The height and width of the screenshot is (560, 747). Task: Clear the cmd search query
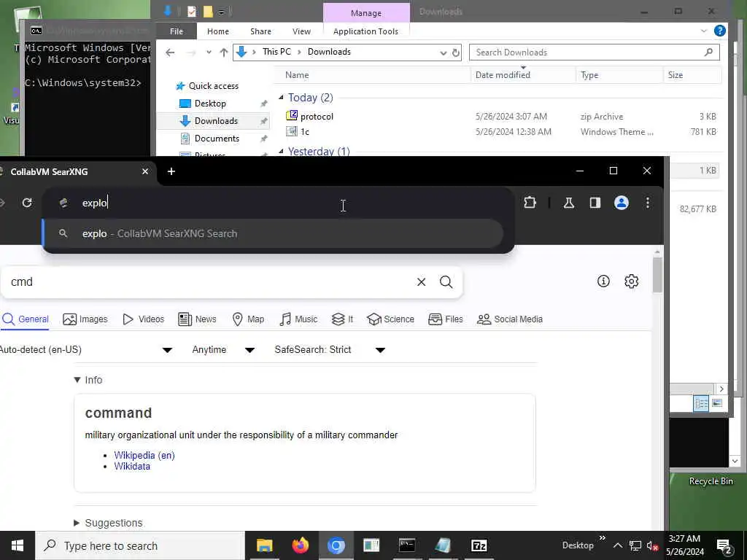tap(421, 282)
